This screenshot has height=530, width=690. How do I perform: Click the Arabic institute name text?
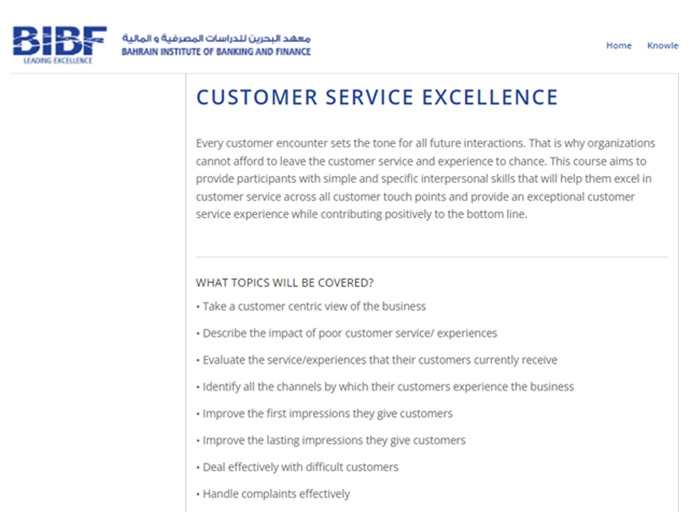click(216, 38)
